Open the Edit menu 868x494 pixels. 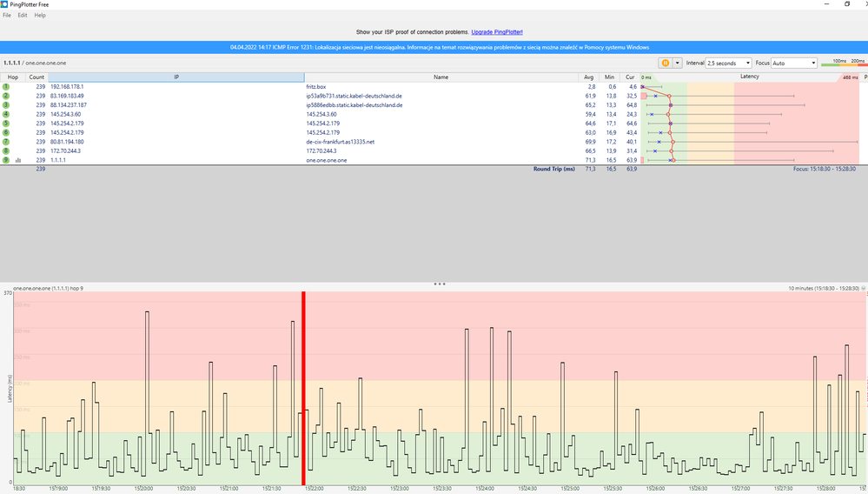click(22, 16)
